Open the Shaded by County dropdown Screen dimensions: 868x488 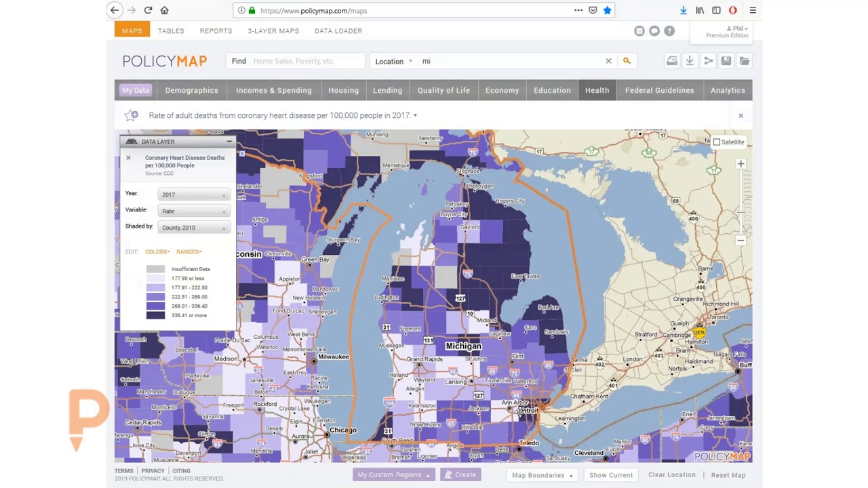click(x=193, y=228)
